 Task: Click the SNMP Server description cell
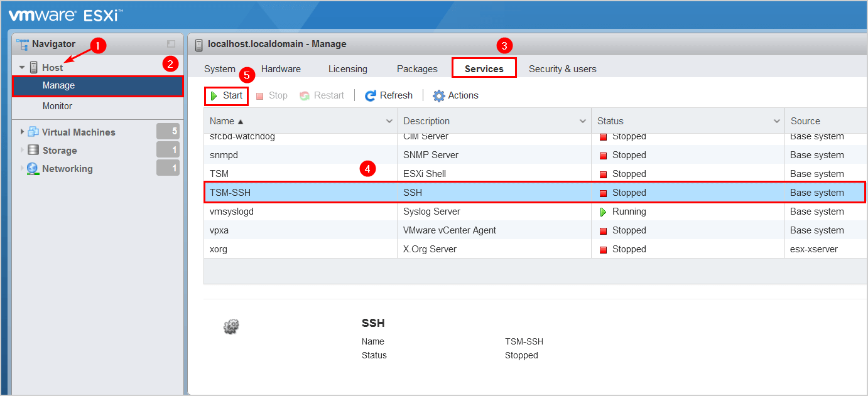click(x=431, y=155)
